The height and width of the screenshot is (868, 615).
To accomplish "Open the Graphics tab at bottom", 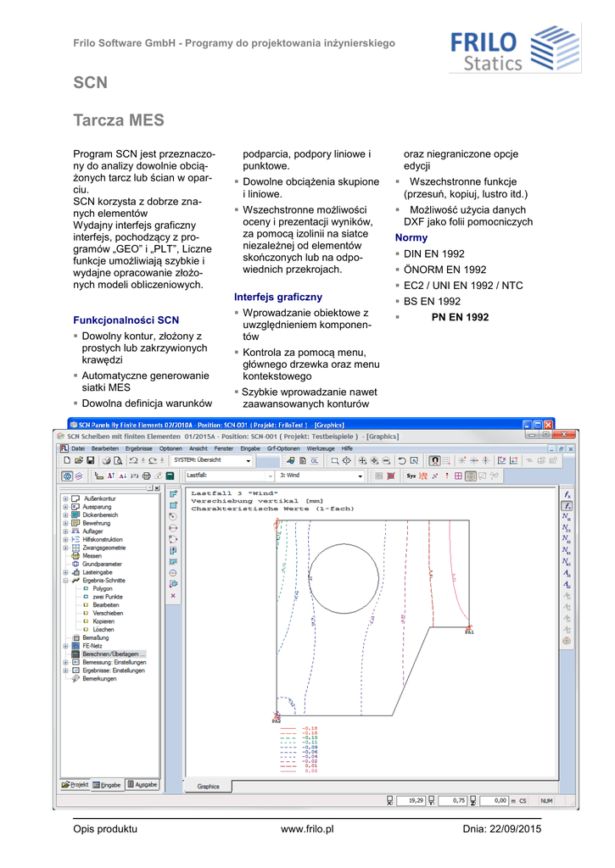I will pyautogui.click(x=208, y=786).
